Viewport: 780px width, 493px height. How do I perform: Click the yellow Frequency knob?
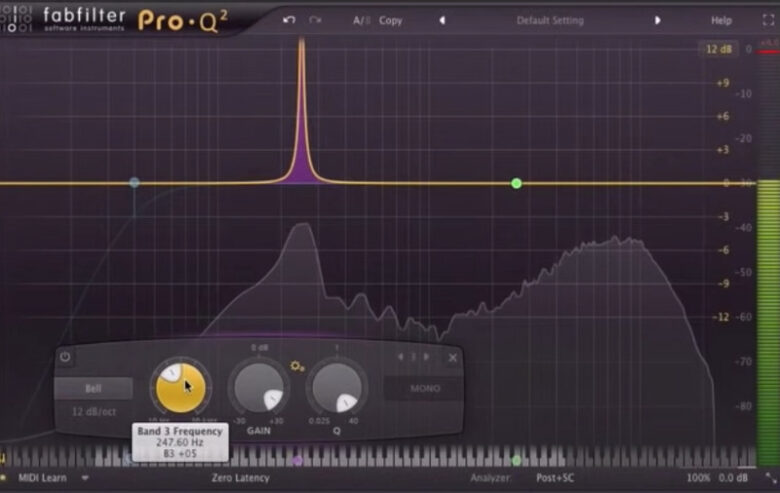(x=181, y=388)
